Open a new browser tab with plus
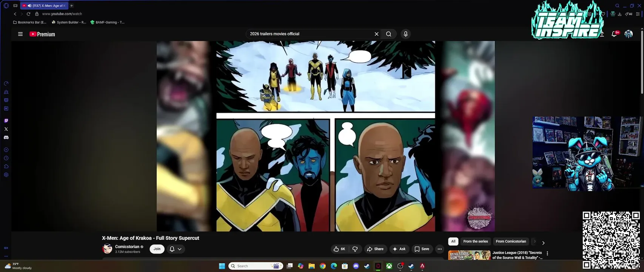This screenshot has height=272, width=644. pos(71,6)
